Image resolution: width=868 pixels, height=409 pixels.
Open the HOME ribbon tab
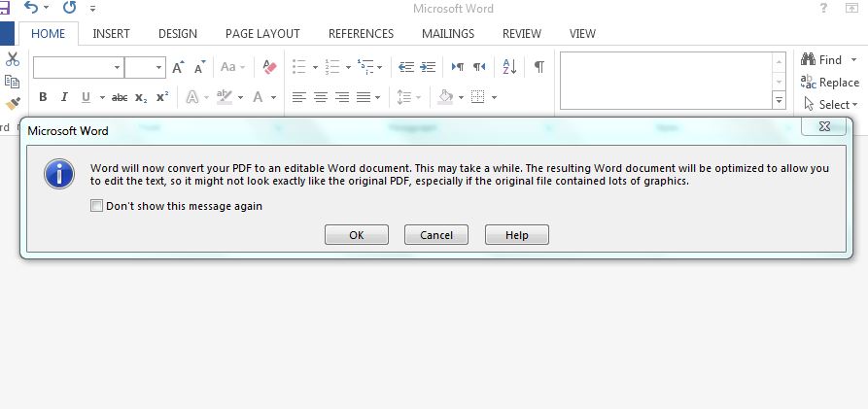pos(49,34)
